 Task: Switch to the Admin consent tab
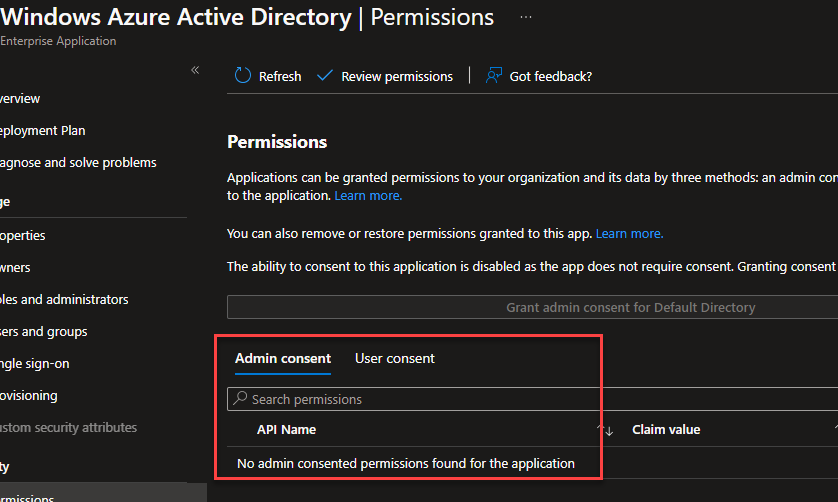(x=283, y=359)
